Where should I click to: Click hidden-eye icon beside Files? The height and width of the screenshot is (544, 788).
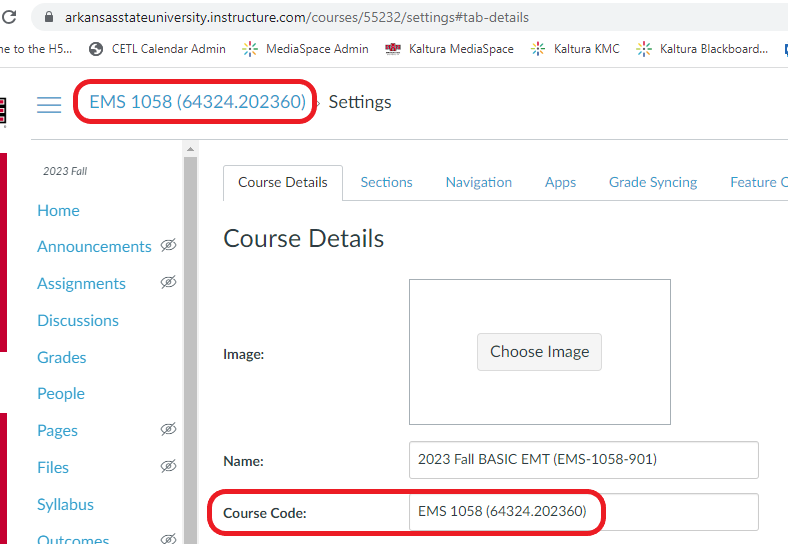pyautogui.click(x=168, y=466)
